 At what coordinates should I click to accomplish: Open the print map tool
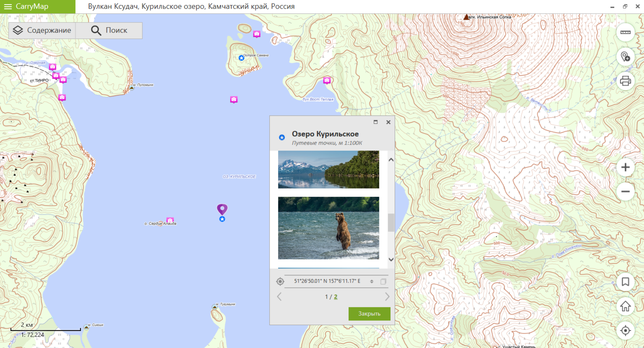[625, 81]
